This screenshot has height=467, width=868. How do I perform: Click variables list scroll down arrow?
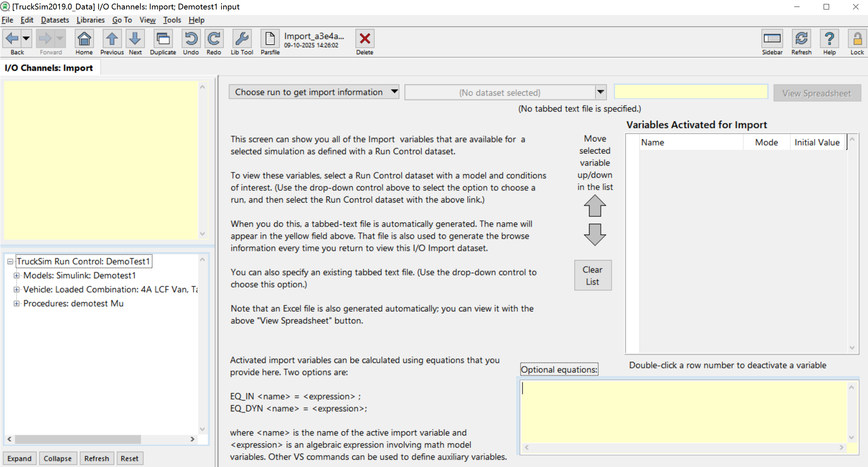(852, 348)
